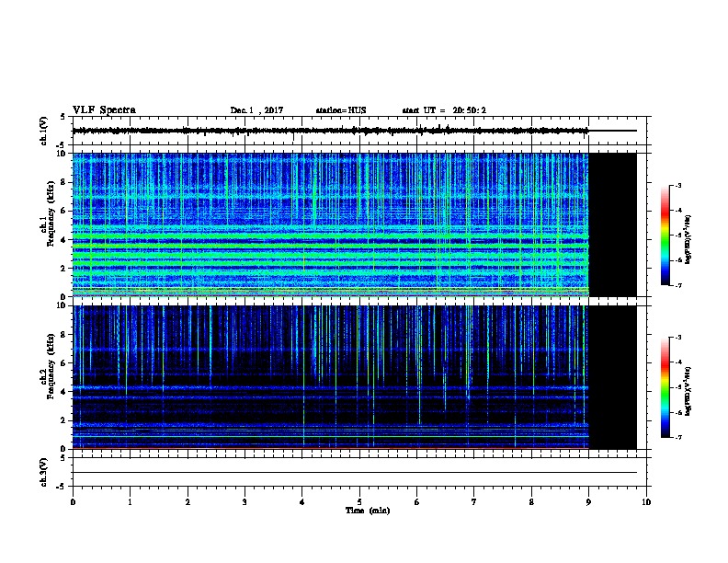728x563 pixels.
Task: Click the ch.1 spectrogram color scale bar
Action: pos(665,236)
